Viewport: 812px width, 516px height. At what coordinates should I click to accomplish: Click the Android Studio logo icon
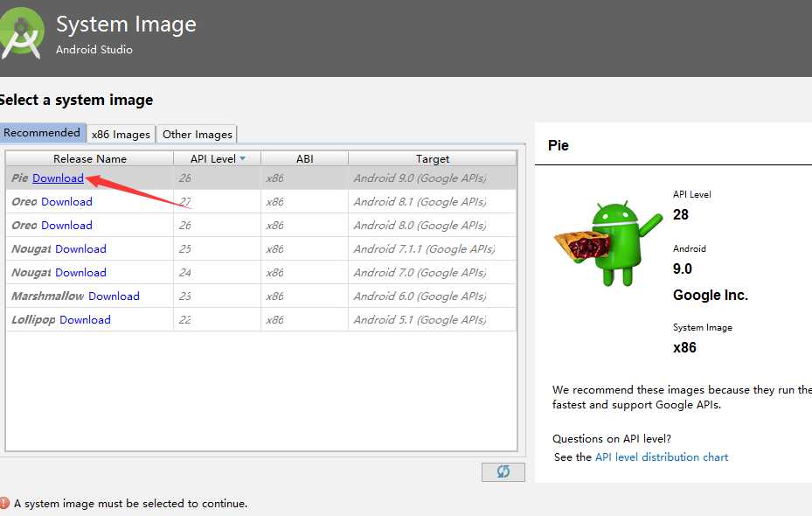click(21, 34)
